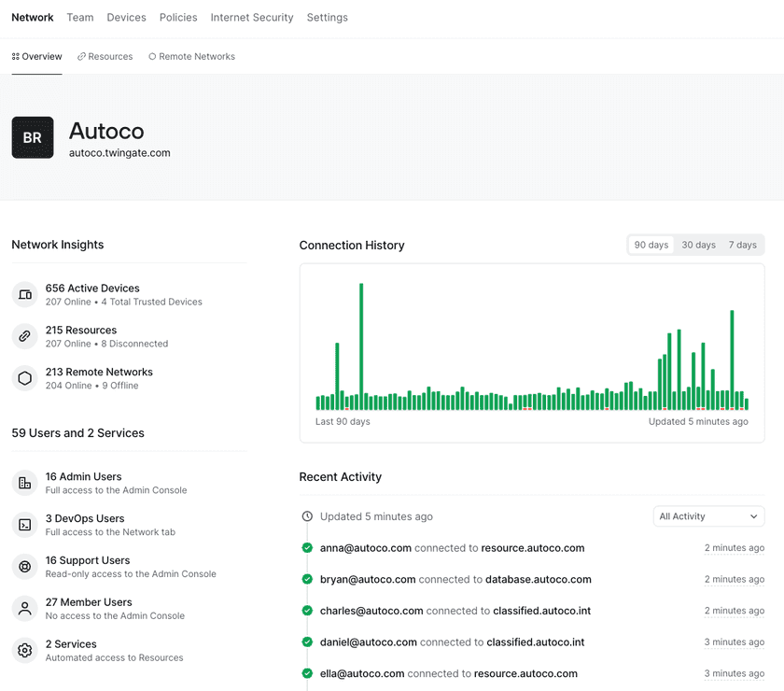Open 656 Active Devices
The width and height of the screenshot is (784, 691).
click(x=92, y=289)
